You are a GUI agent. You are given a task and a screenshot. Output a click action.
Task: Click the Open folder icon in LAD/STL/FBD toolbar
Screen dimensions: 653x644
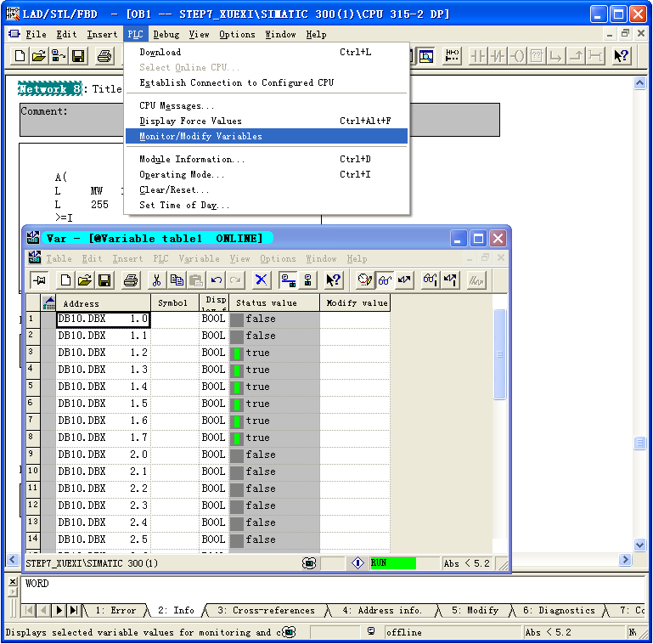(x=39, y=55)
